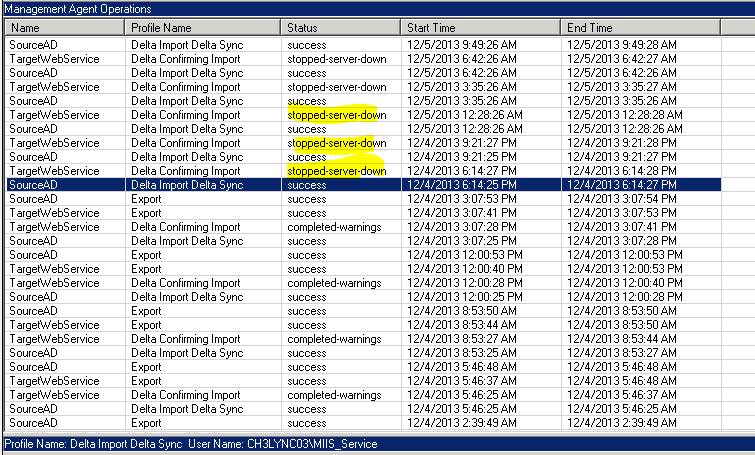Click completed-warnings status at 12/4/2013 8:53:27 AM

[334, 339]
